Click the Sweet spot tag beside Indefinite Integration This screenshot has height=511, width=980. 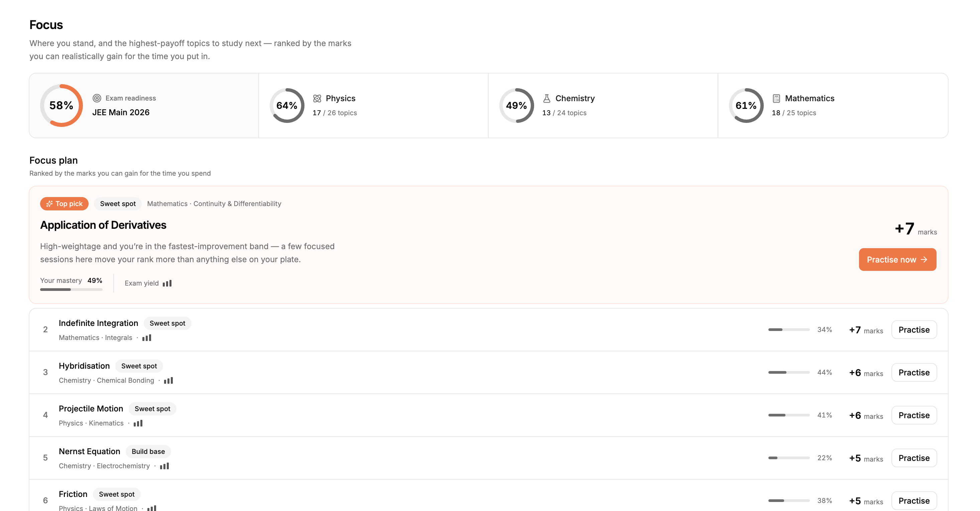pyautogui.click(x=167, y=323)
